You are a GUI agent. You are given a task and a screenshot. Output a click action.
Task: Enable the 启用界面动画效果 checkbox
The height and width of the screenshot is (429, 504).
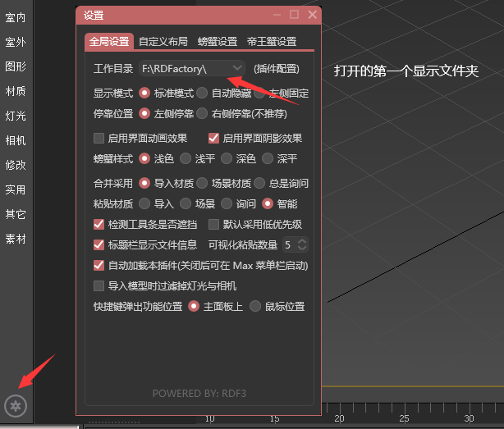tap(99, 139)
